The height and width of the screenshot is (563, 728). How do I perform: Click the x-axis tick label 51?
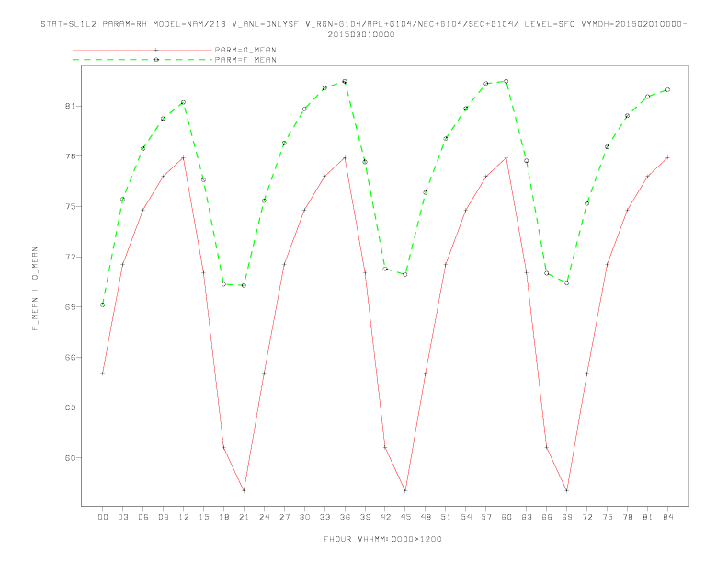[446, 517]
